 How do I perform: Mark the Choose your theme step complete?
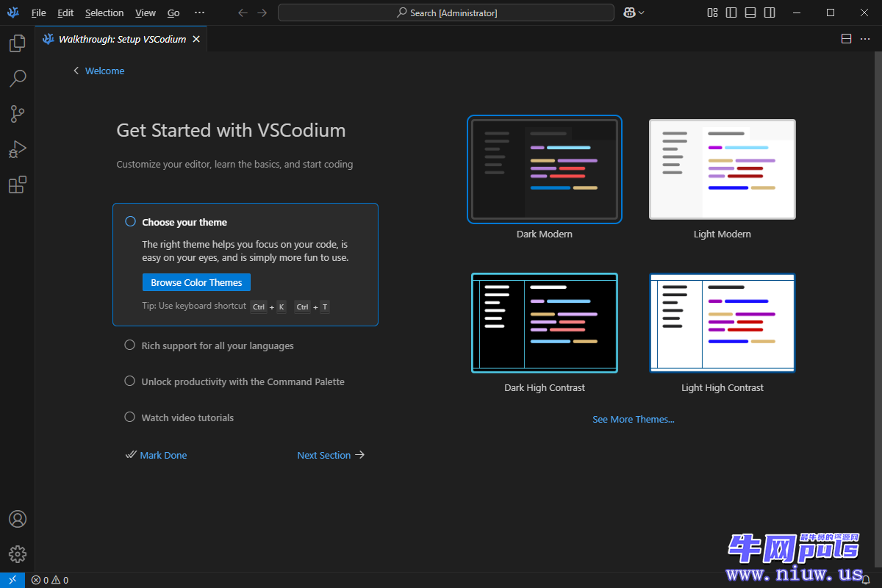[130, 221]
